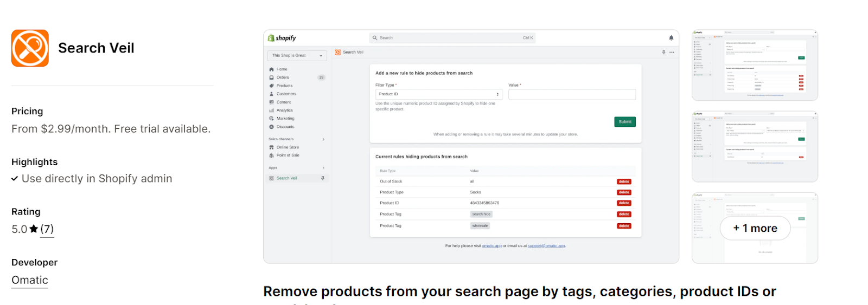Click the Point of Sale sidebar label

(x=288, y=155)
